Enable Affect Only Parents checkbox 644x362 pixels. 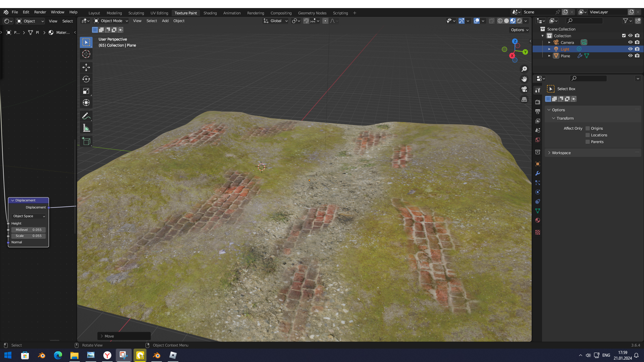(x=588, y=142)
